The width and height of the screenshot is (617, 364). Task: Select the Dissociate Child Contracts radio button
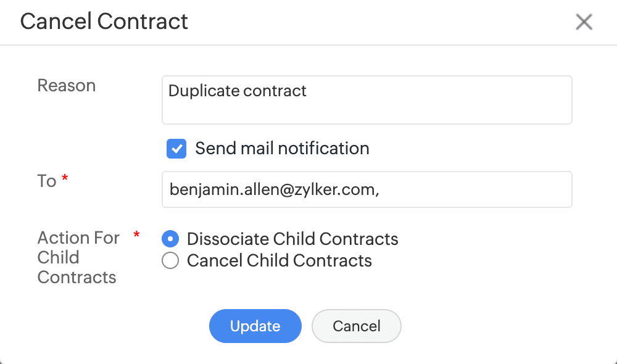tap(170, 239)
